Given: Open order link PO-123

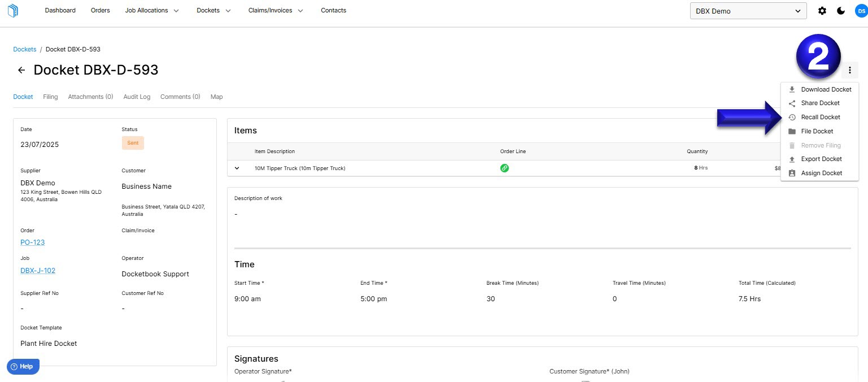Looking at the screenshot, I should click(x=32, y=242).
